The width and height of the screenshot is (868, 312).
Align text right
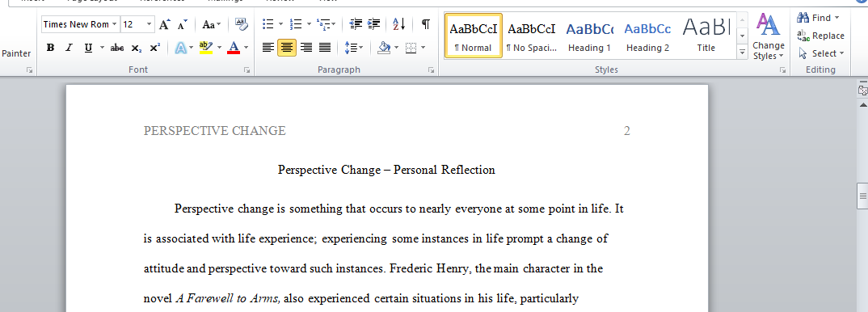(306, 48)
